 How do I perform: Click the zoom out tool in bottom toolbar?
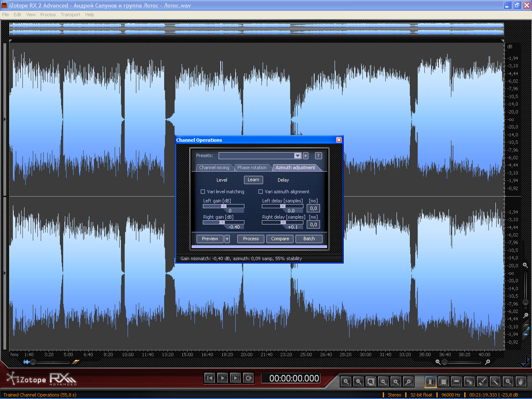point(358,381)
